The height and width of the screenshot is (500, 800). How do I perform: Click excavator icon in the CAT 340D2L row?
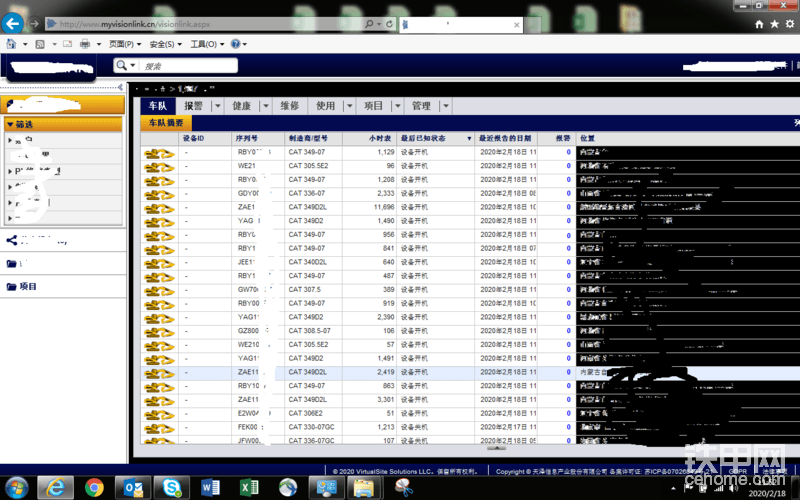tap(159, 263)
